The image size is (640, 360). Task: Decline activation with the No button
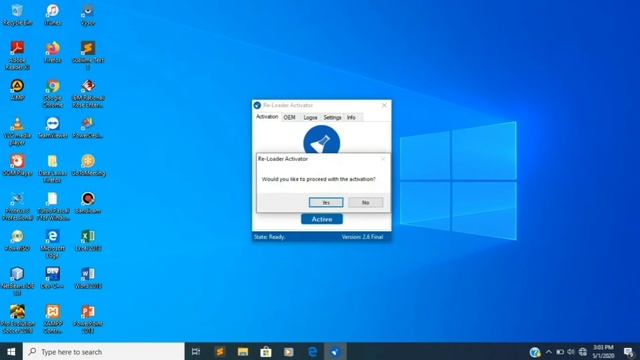pos(366,202)
